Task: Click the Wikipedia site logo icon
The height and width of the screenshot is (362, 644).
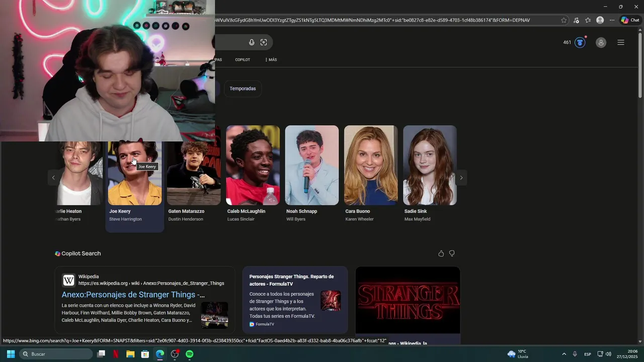Action: tap(68, 280)
